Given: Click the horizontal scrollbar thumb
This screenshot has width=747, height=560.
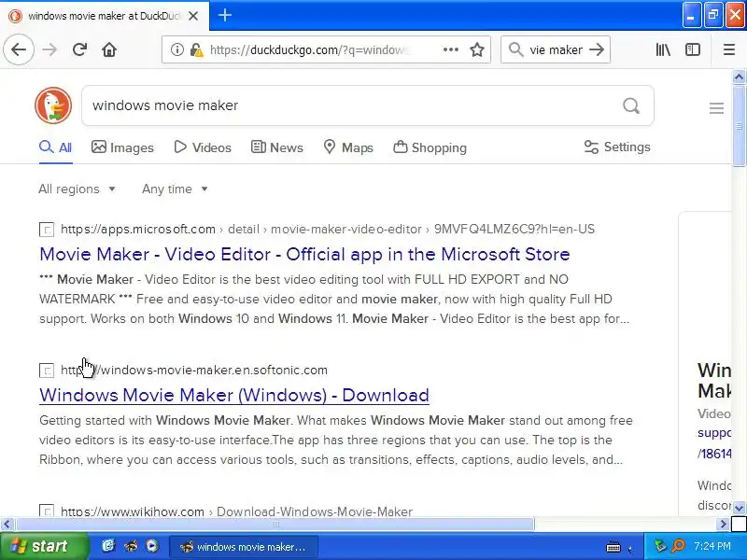Looking at the screenshot, I should 275,525.
